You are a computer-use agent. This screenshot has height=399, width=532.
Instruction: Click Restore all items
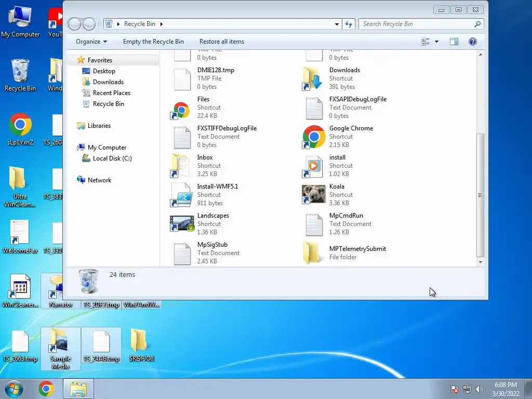tap(221, 42)
